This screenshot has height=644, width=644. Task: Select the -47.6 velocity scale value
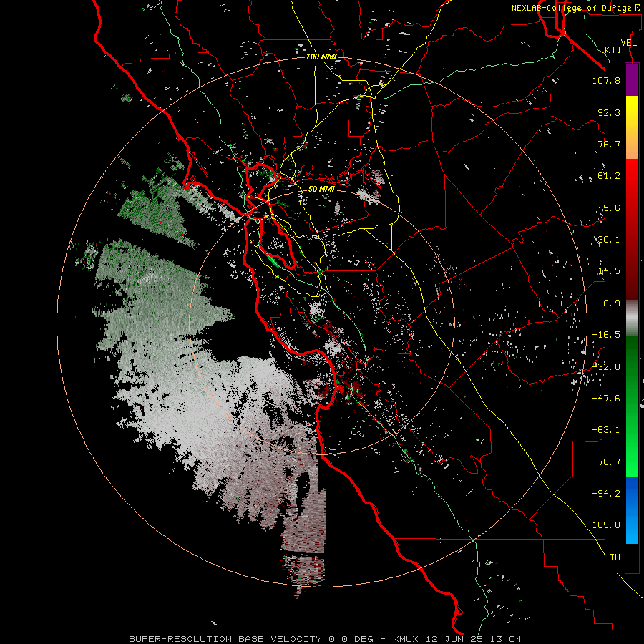[x=606, y=399]
